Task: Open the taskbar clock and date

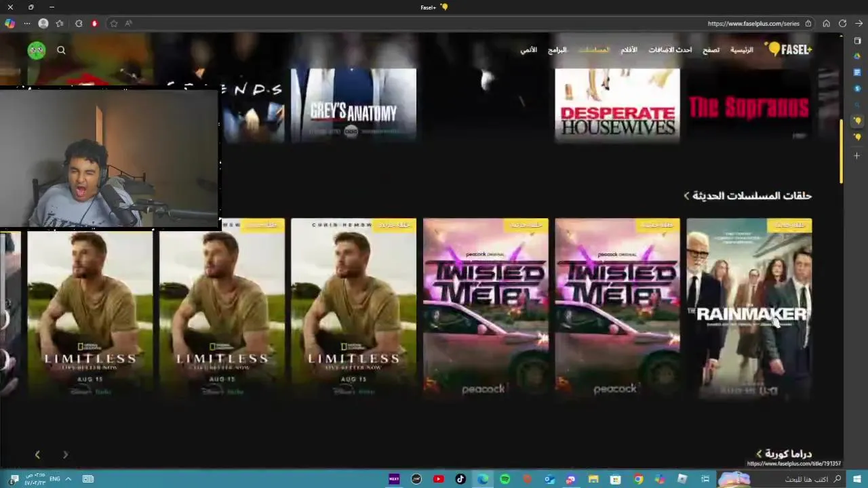Action: pyautogui.click(x=35, y=479)
